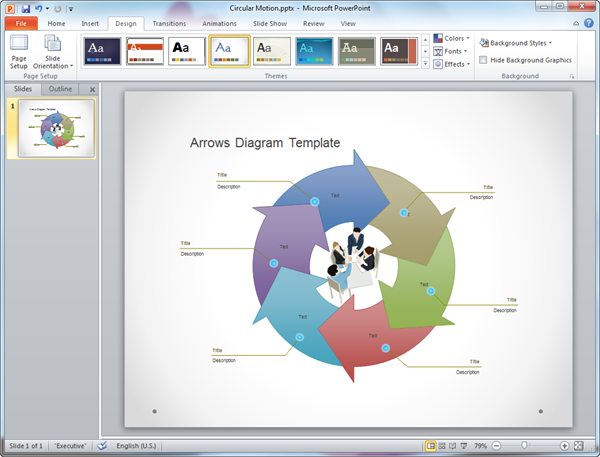Click the Save icon in quick access toolbar
Image resolution: width=600 pixels, height=457 pixels.
pyautogui.click(x=26, y=8)
